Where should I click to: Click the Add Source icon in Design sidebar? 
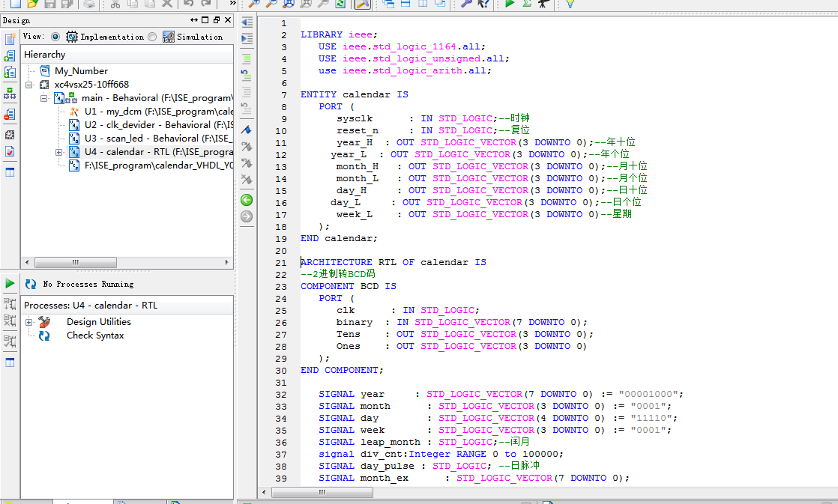[10, 56]
